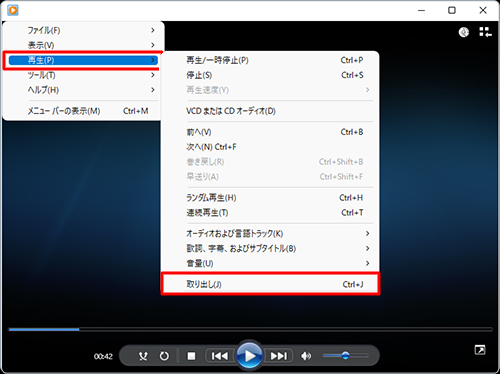Choose 前へ(V) menu entry

pyautogui.click(x=270, y=132)
